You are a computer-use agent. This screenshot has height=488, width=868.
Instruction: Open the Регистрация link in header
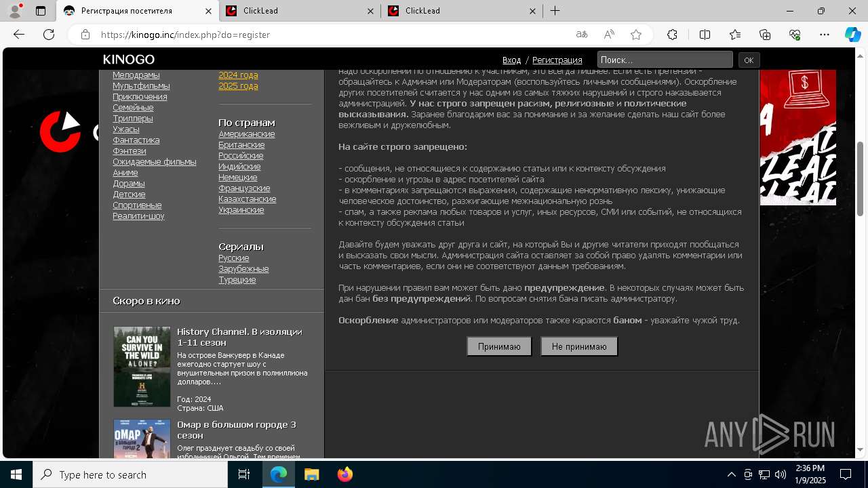tap(557, 60)
